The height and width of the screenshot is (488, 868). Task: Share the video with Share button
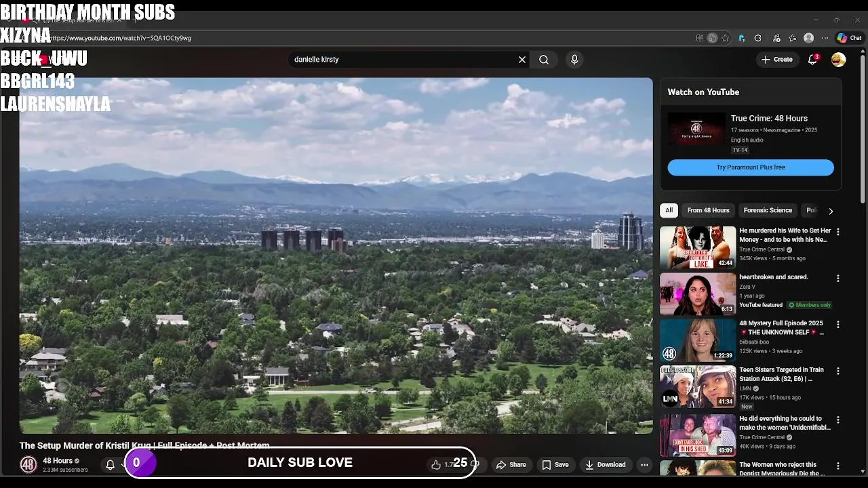click(511, 465)
